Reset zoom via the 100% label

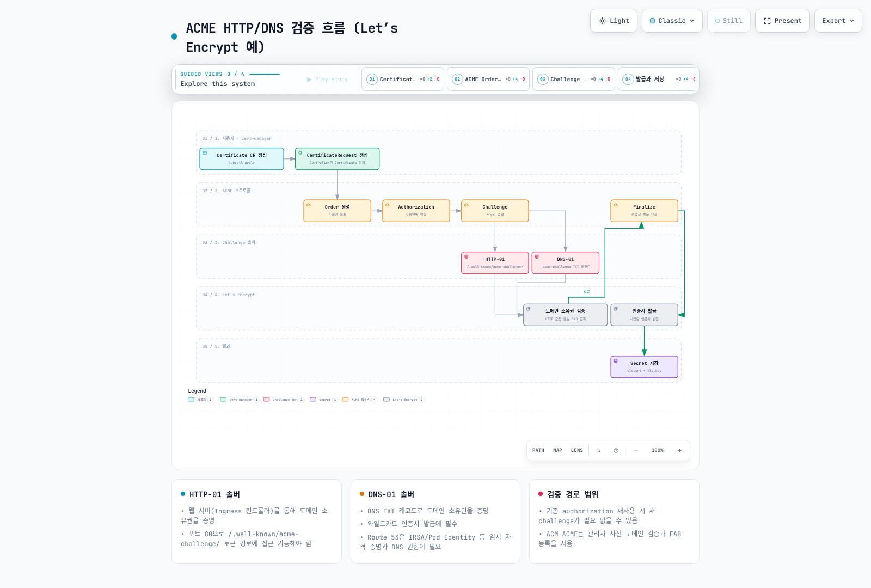click(658, 450)
